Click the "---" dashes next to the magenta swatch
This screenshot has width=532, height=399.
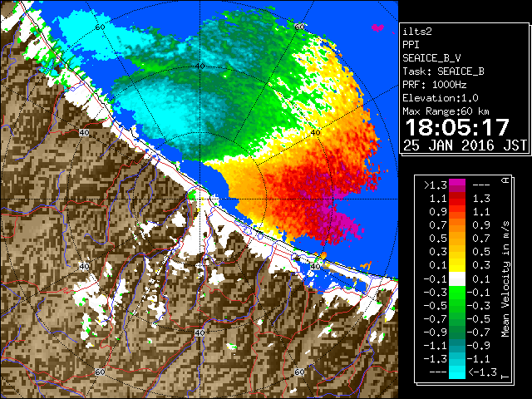coord(481,185)
